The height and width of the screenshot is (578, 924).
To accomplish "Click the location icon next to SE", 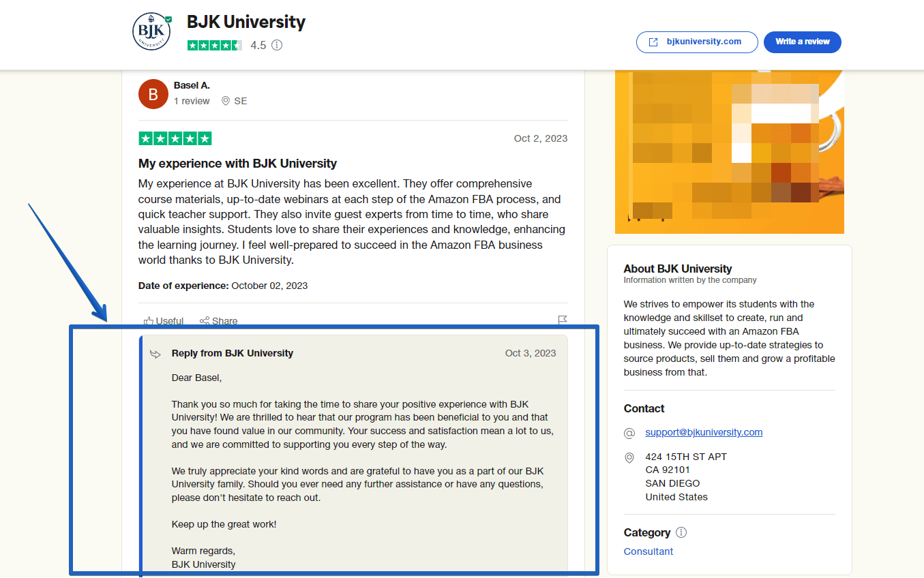I will click(x=226, y=101).
